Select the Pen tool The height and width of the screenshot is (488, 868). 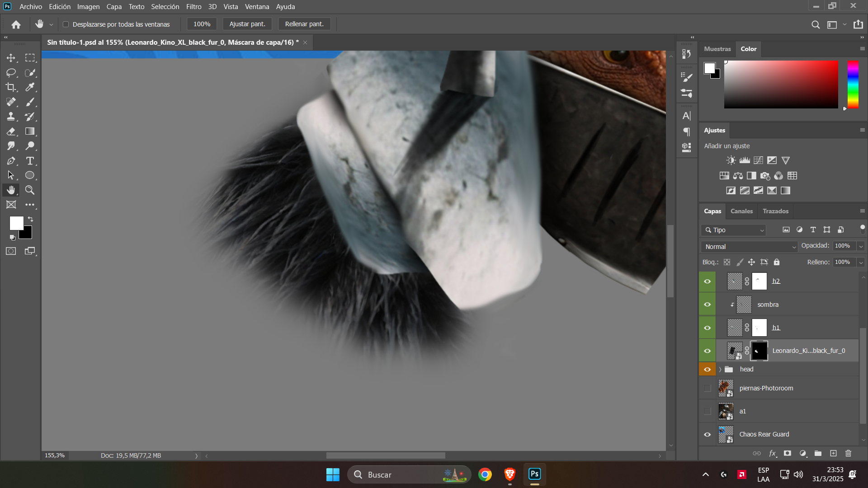pos(11,161)
